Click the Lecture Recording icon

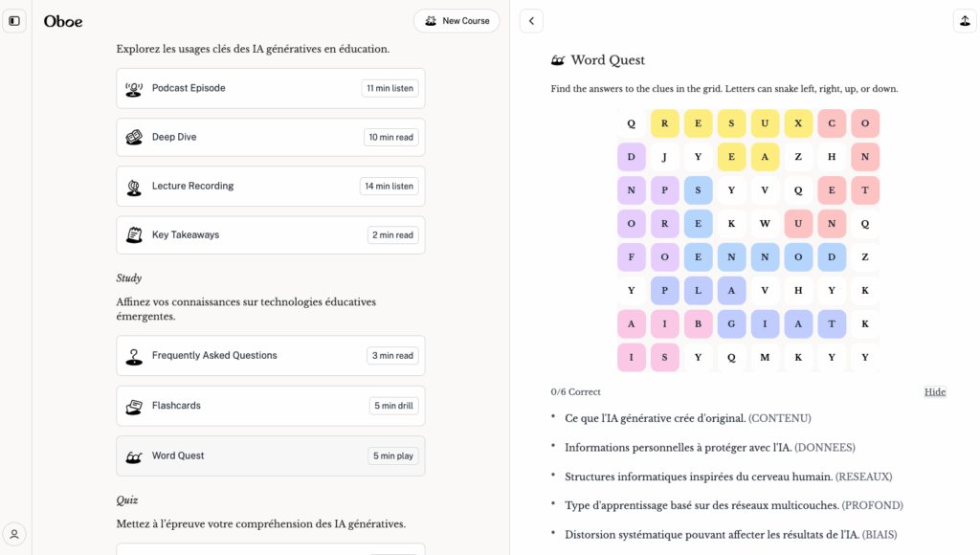coord(134,187)
